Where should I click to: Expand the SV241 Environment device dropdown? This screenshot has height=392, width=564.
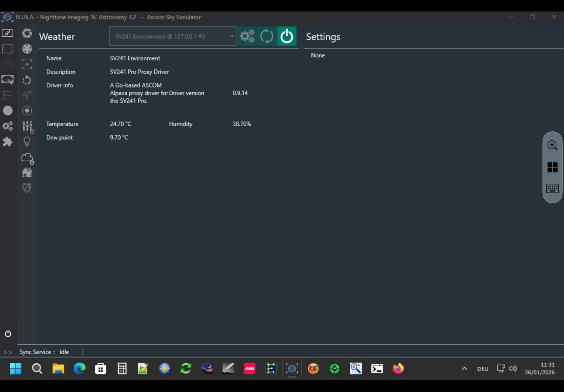(173, 36)
